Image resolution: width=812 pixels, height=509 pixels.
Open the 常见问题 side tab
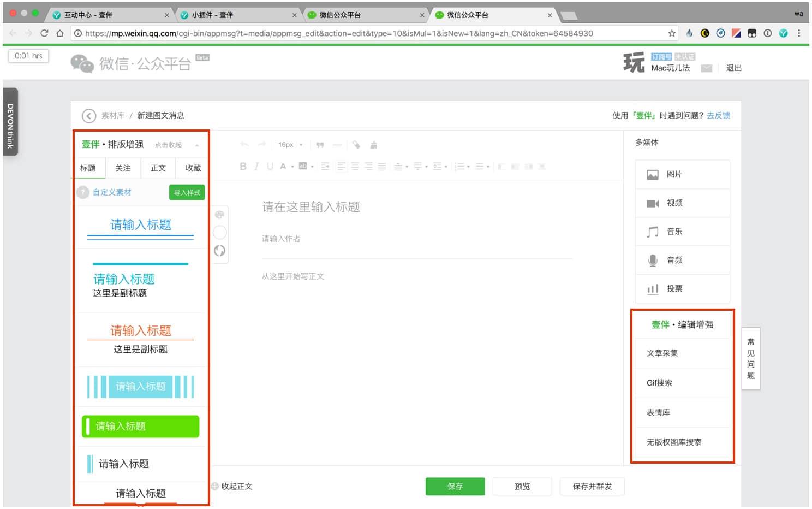point(751,359)
